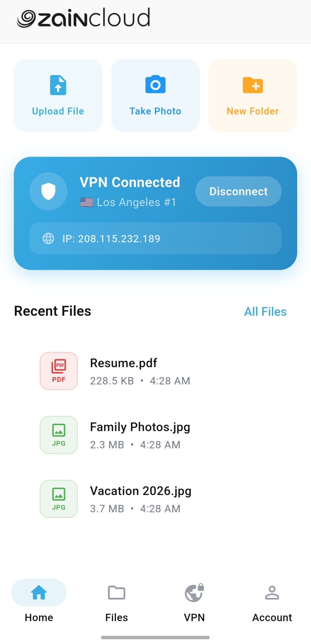This screenshot has height=644, width=311.
Task: Open the camera via Take Photo icon
Action: pos(155,84)
